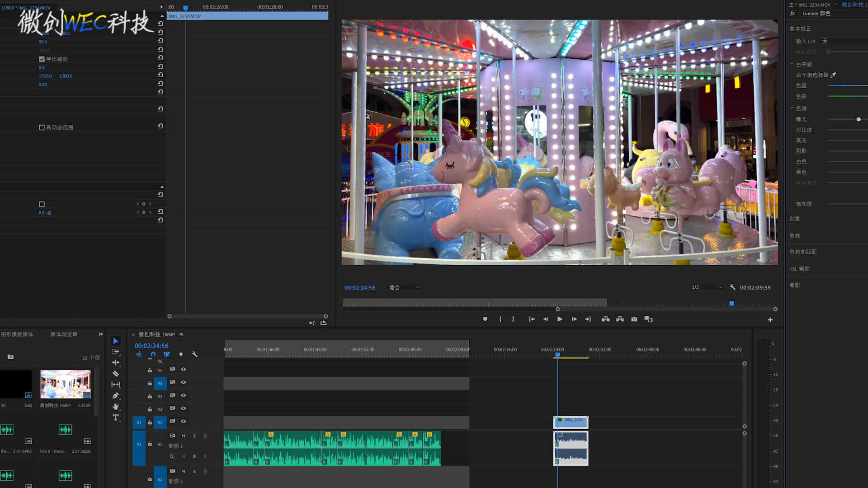Screen dimensions: 868x488
Task: Select the Pen tool
Action: [x=116, y=396]
